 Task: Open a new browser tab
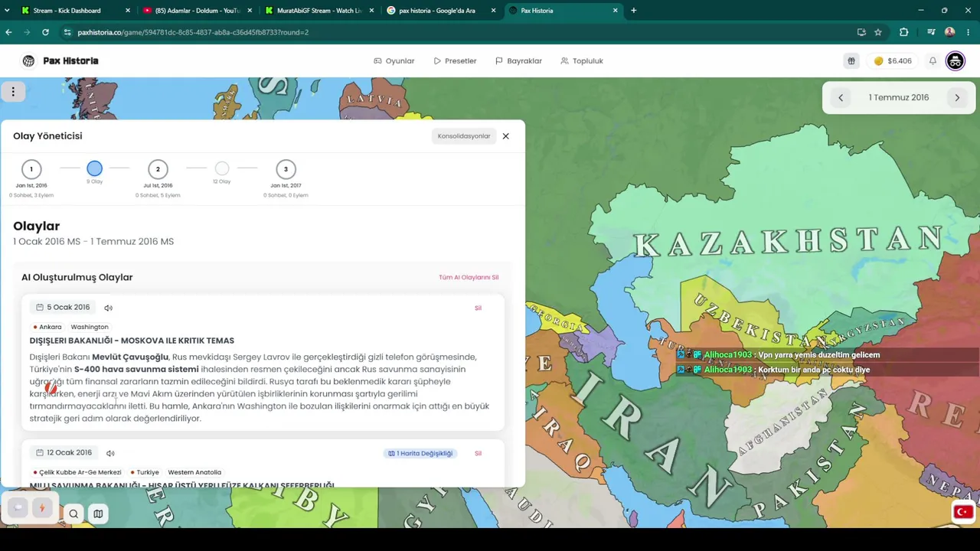tap(634, 11)
